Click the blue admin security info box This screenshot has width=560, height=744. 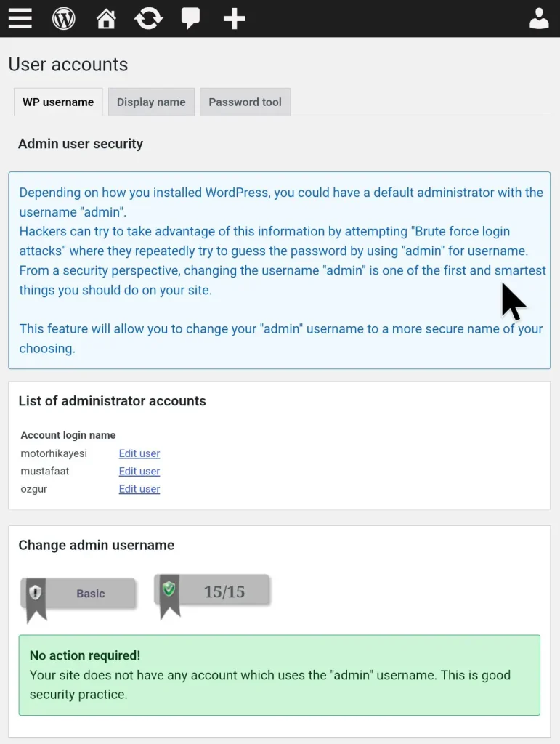(x=279, y=270)
